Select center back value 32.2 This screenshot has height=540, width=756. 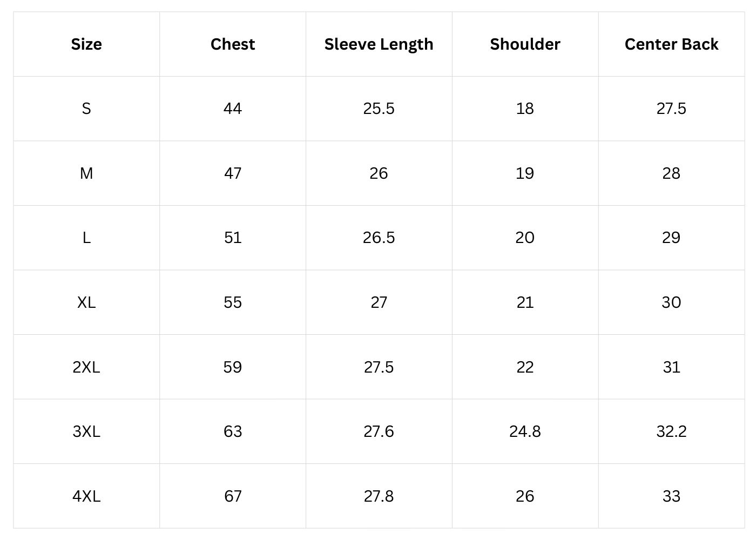click(671, 431)
